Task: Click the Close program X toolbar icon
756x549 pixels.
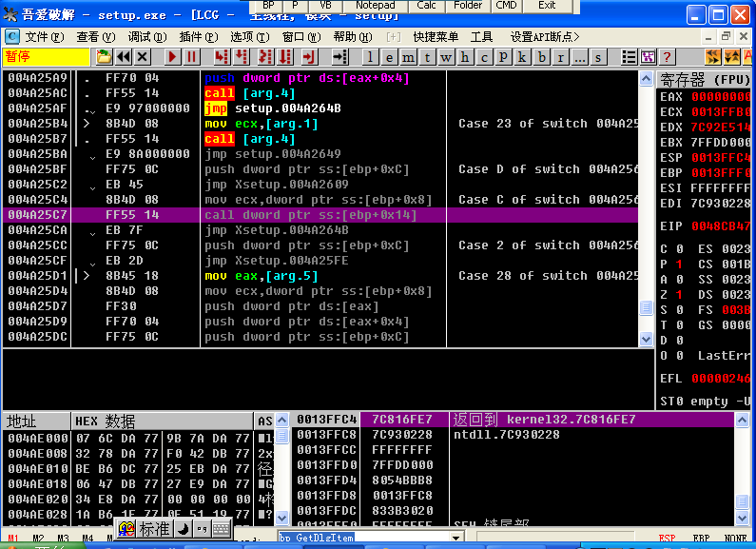Action: [x=143, y=57]
